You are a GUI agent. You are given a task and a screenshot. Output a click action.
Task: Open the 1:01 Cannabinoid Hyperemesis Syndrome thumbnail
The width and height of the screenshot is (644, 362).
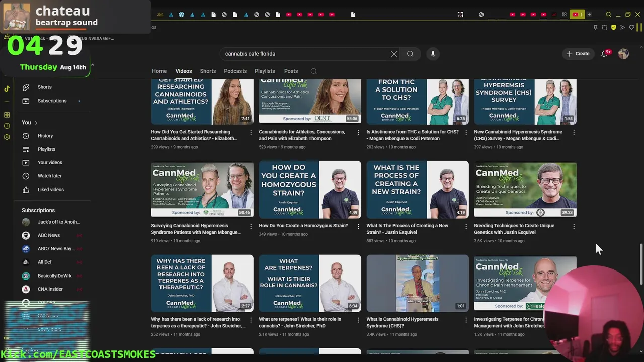[418, 284]
